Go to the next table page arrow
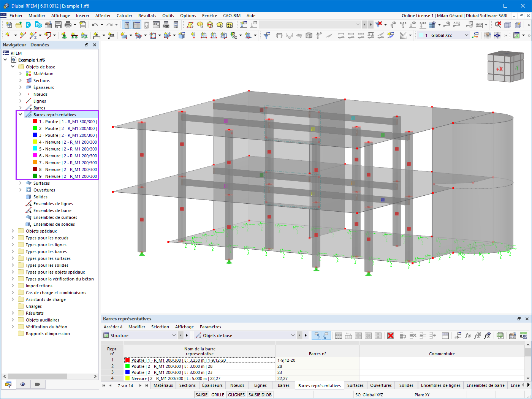 coord(140,385)
